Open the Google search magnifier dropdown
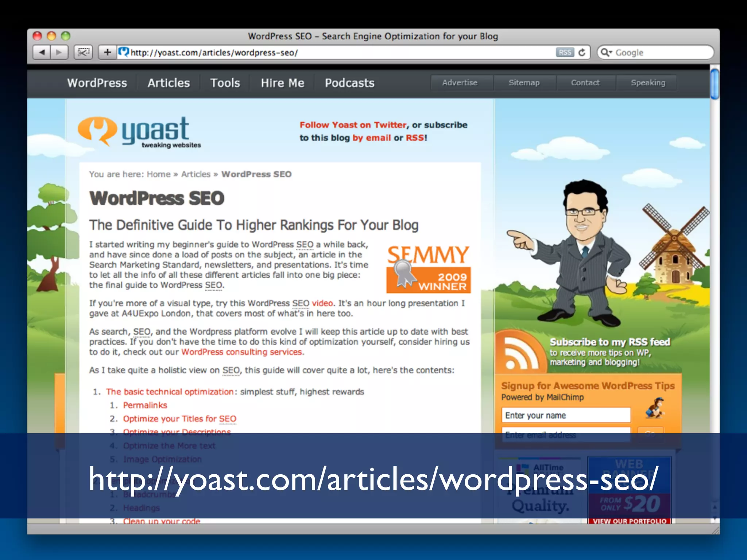Viewport: 747px width, 560px height. pos(606,52)
